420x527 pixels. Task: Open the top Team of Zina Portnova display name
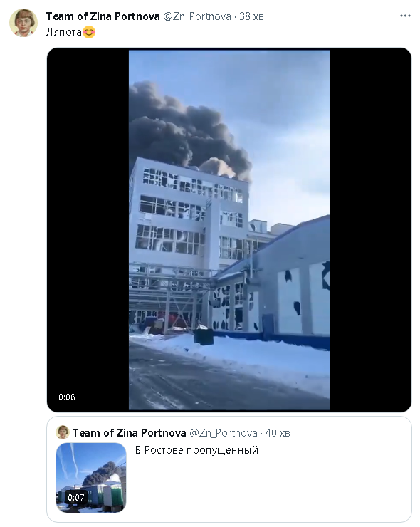(x=103, y=16)
